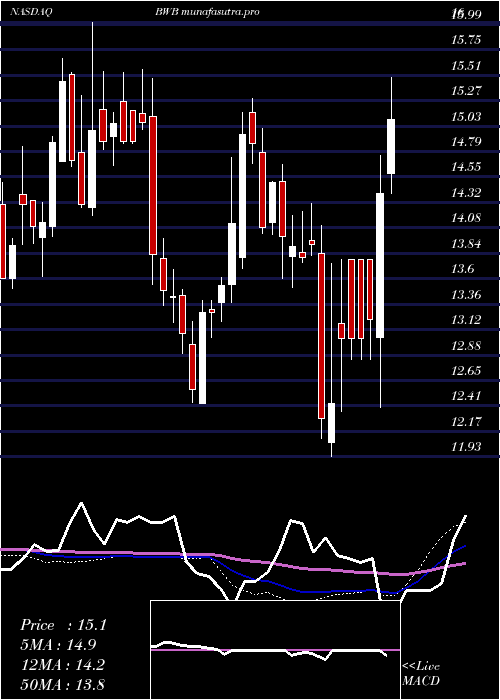Click the 15.75 price axis label

tap(466, 40)
